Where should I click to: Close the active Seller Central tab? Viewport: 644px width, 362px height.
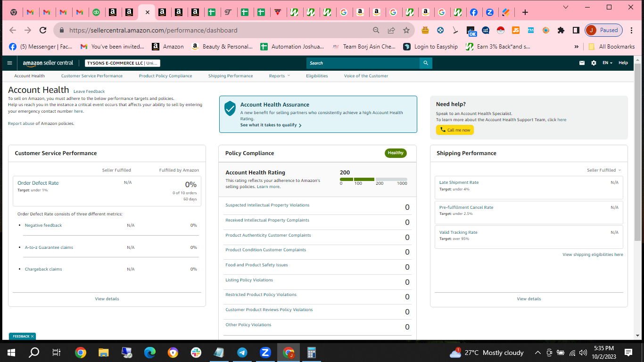coord(147,12)
